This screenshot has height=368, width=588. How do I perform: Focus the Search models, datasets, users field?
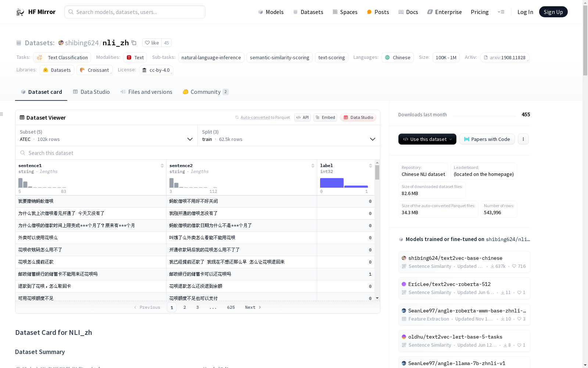135,12
